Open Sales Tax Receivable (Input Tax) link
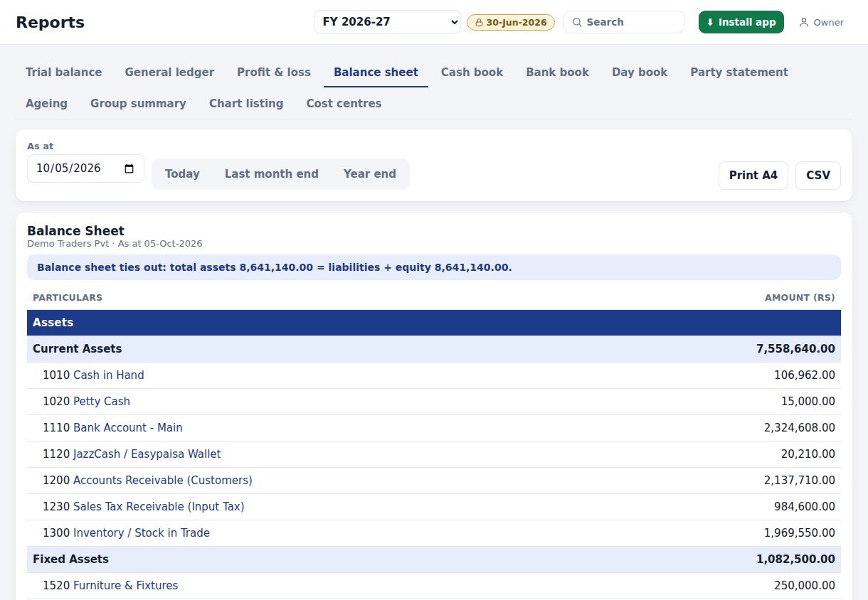The width and height of the screenshot is (868, 600). pyautogui.click(x=159, y=506)
